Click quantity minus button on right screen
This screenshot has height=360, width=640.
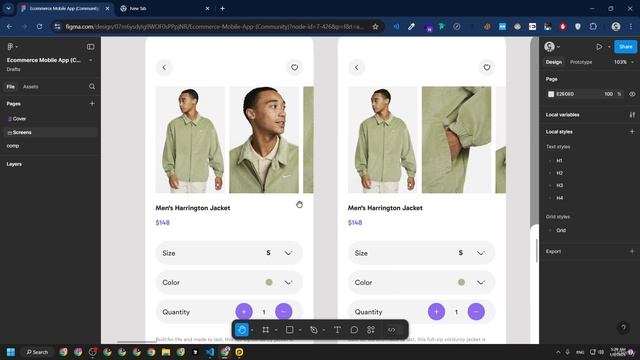[476, 312]
